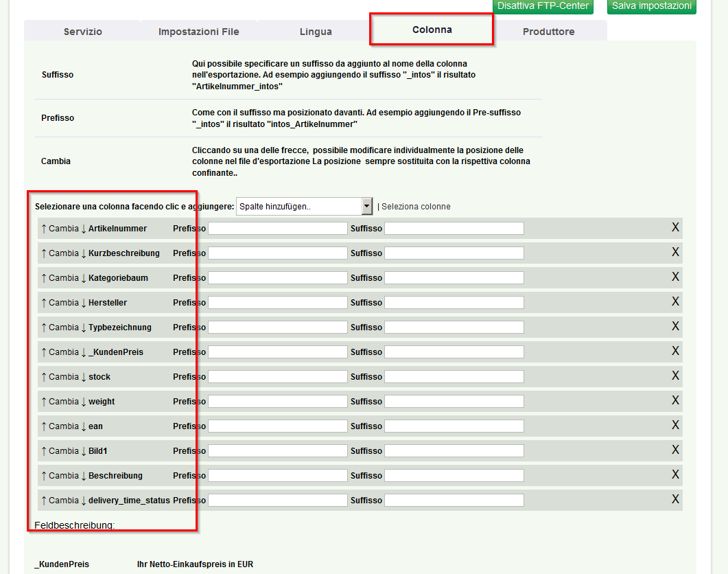
Task: Click Disattiva FTP-Center button
Action: [x=543, y=6]
